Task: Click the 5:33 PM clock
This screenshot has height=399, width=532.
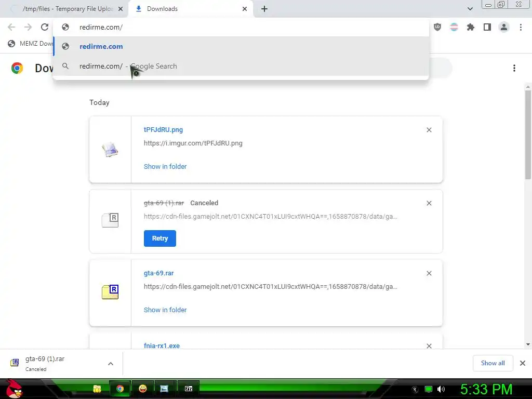Action: click(x=486, y=389)
